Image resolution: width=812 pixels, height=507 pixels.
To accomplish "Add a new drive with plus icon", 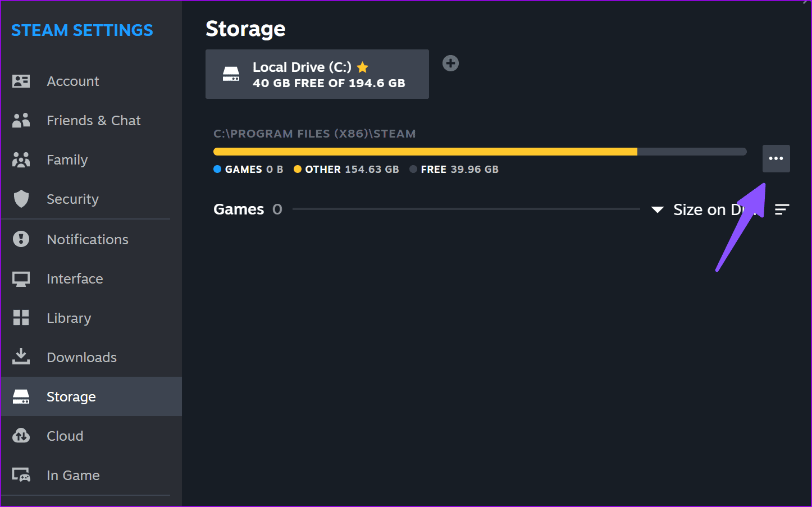I will tap(450, 63).
